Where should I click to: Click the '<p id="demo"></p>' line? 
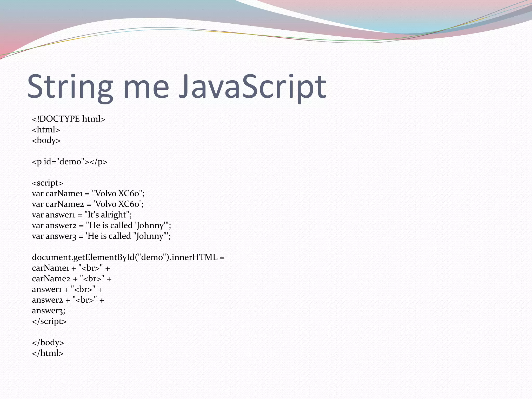click(x=70, y=162)
